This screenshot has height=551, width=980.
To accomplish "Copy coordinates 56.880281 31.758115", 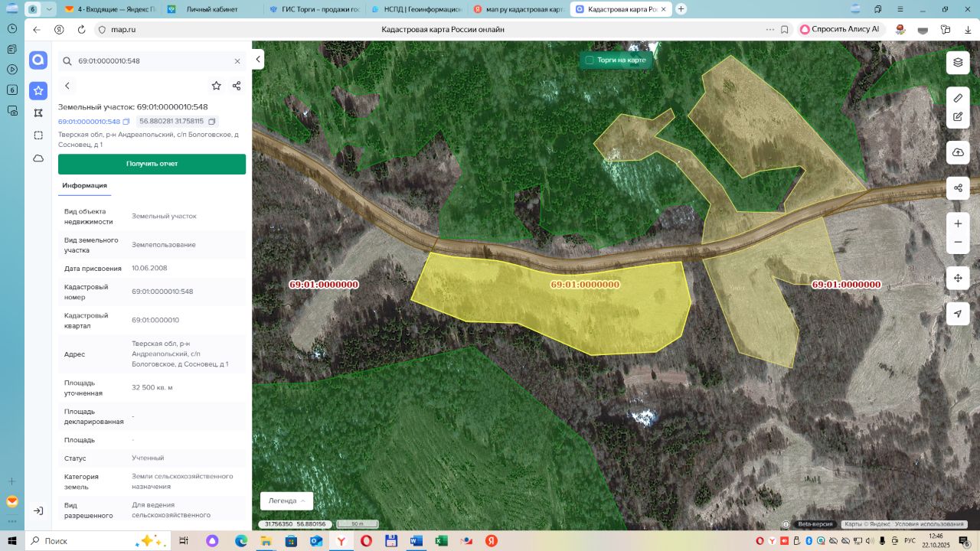I will [x=211, y=122].
